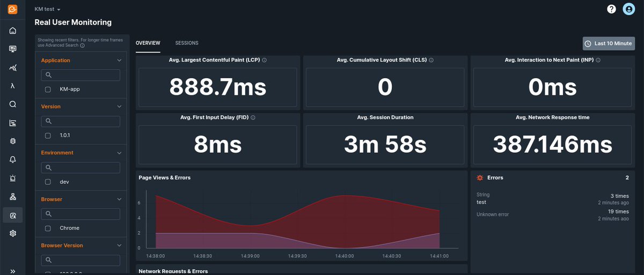Open the settings gear sidebar icon
Screen dimensions: 644x275
(13, 233)
